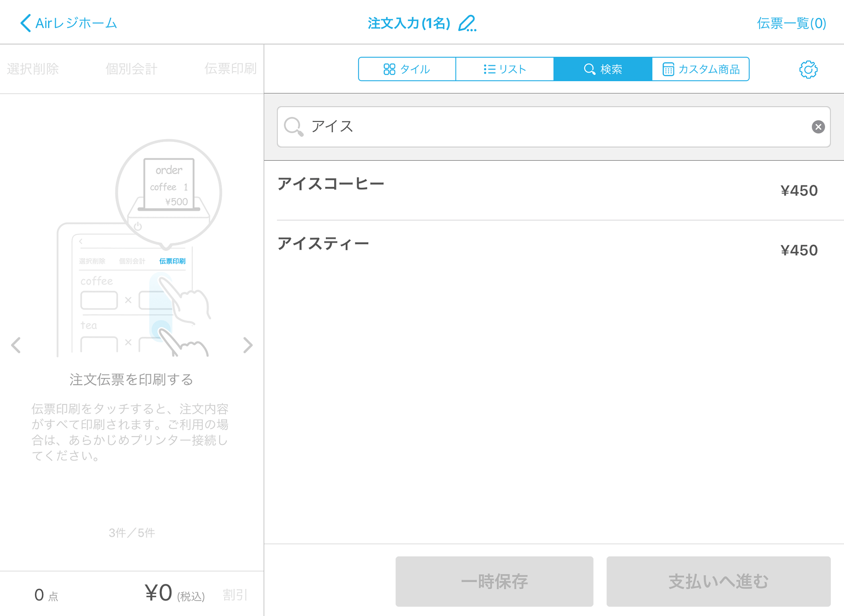The image size is (844, 616).
Task: Show next tutorial slide with right chevron
Action: click(248, 345)
